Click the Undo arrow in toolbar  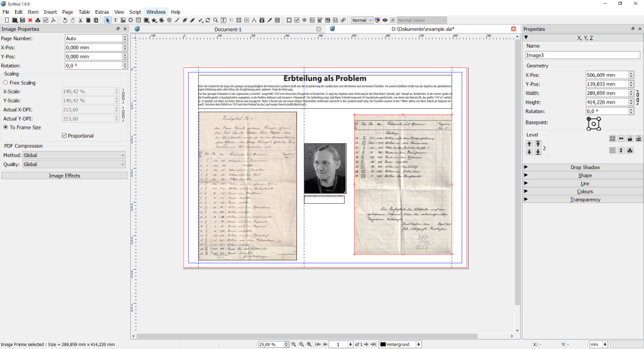(x=65, y=20)
